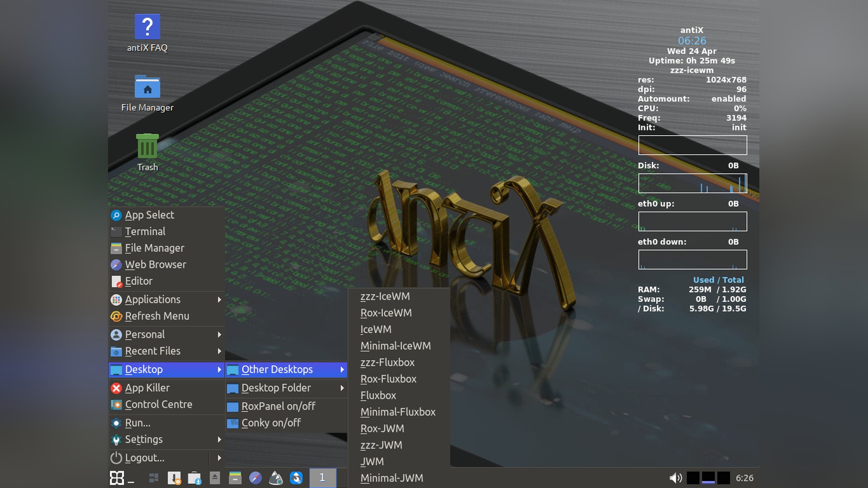Click the taskbar clock showing 6:26
Screen dimensions: 868x488
pyautogui.click(x=744, y=478)
